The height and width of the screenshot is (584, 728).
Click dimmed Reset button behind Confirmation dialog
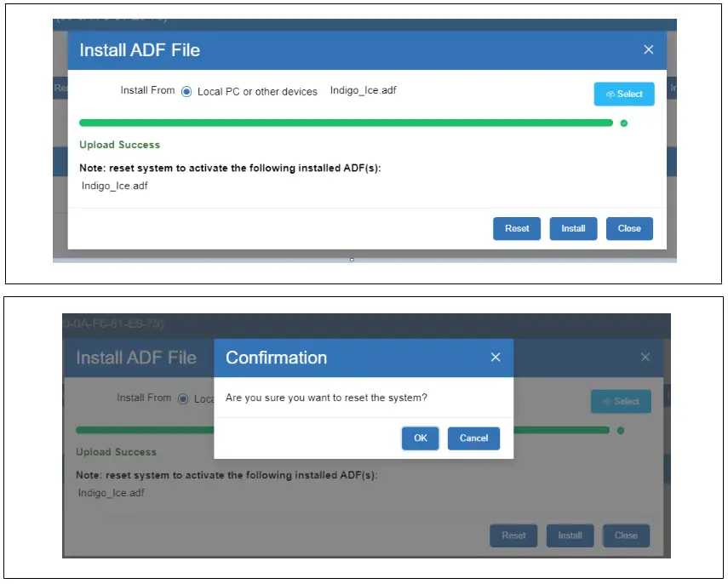coord(513,535)
